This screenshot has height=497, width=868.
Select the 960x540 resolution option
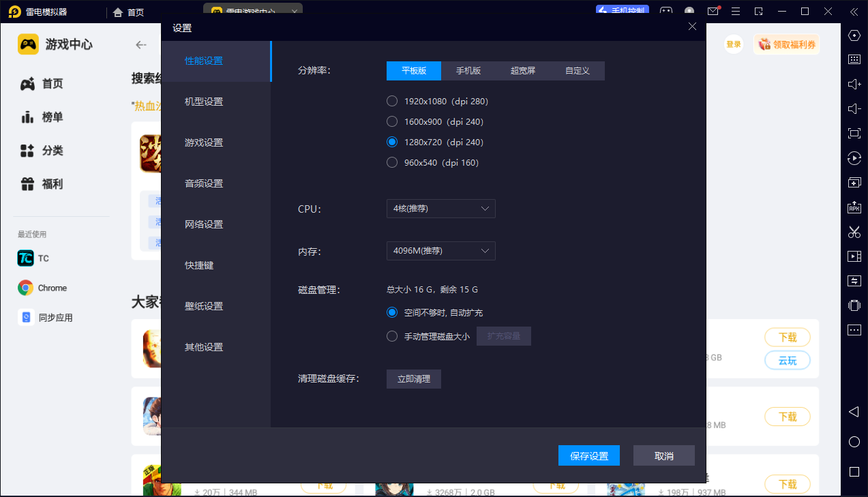pos(392,162)
